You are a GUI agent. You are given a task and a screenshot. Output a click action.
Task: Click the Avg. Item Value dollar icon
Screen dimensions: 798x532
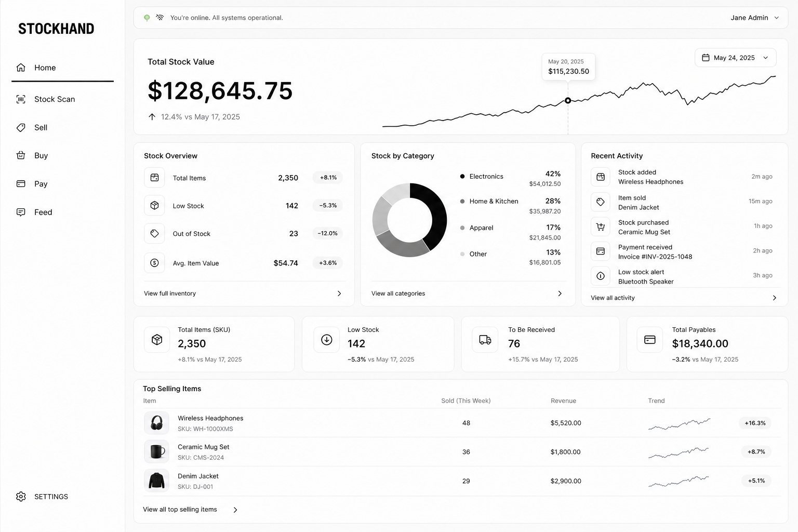point(154,263)
